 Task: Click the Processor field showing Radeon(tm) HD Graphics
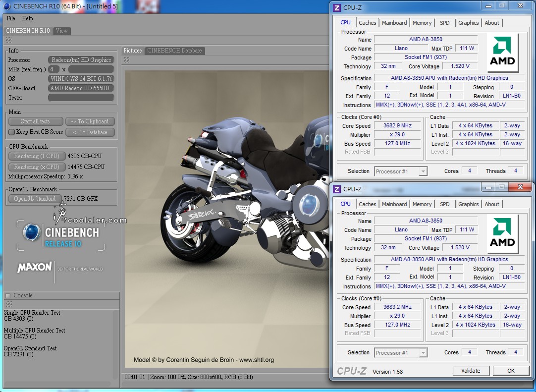pos(81,60)
